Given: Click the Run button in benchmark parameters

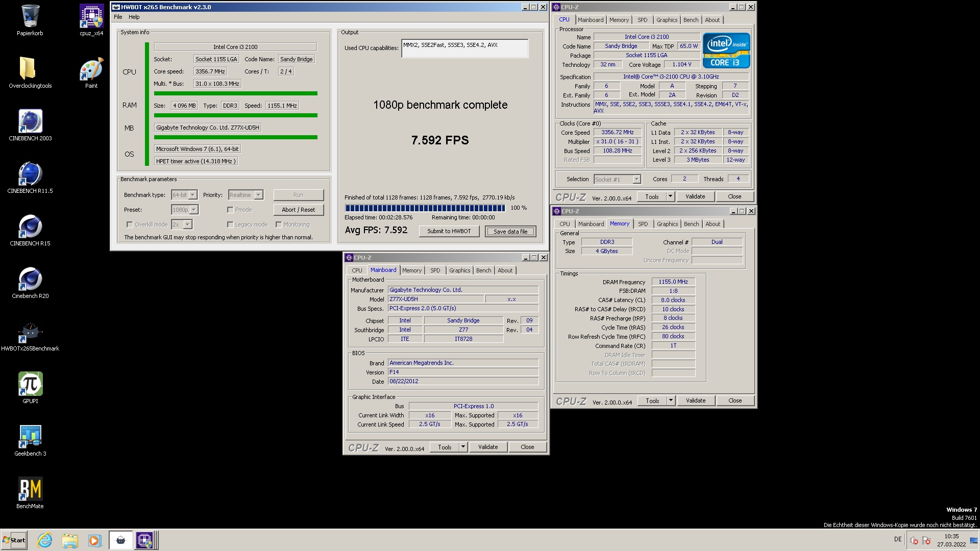Looking at the screenshot, I should 299,195.
